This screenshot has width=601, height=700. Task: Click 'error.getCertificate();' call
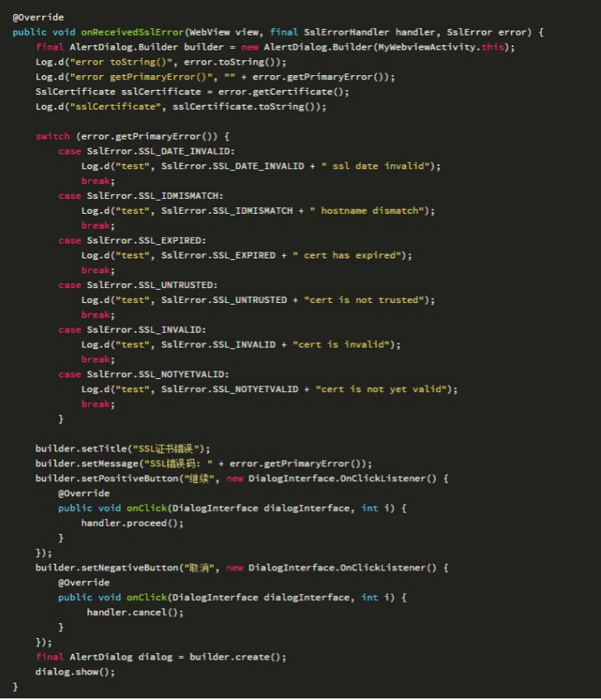pyautogui.click(x=283, y=92)
